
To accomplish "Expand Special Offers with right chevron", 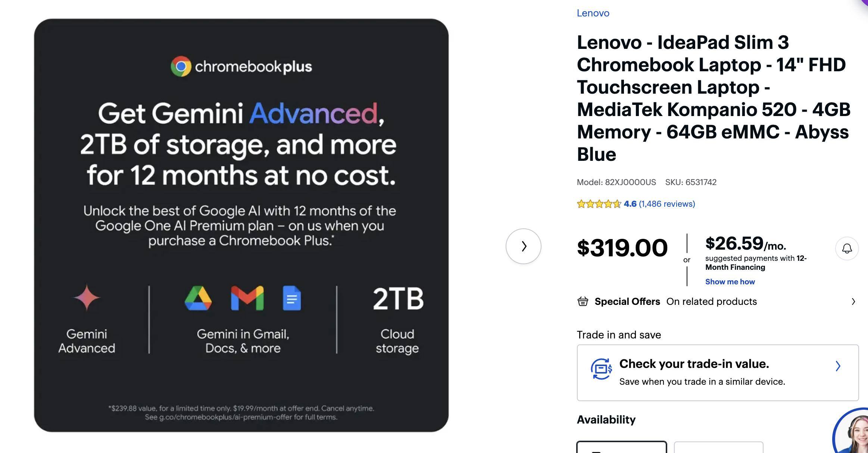I will (853, 302).
